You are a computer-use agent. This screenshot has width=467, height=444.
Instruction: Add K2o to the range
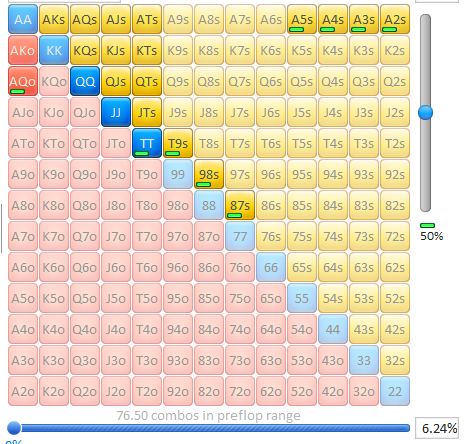tap(54, 391)
